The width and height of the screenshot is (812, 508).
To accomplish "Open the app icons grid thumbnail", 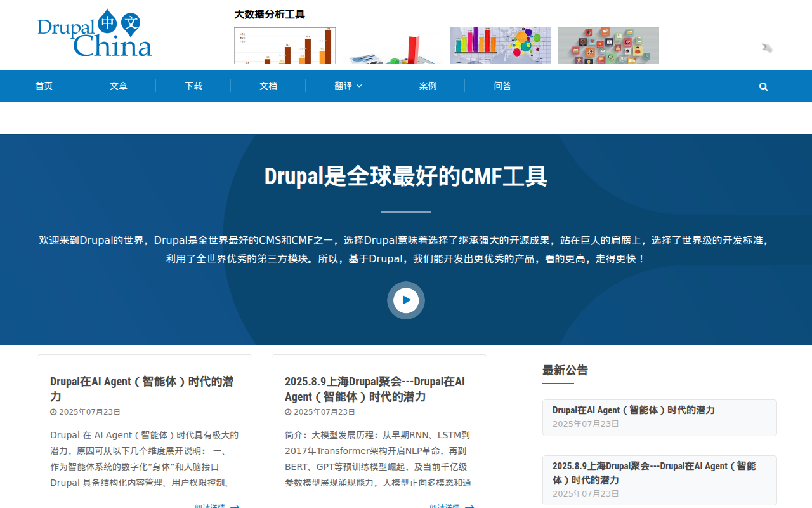I will click(x=608, y=46).
